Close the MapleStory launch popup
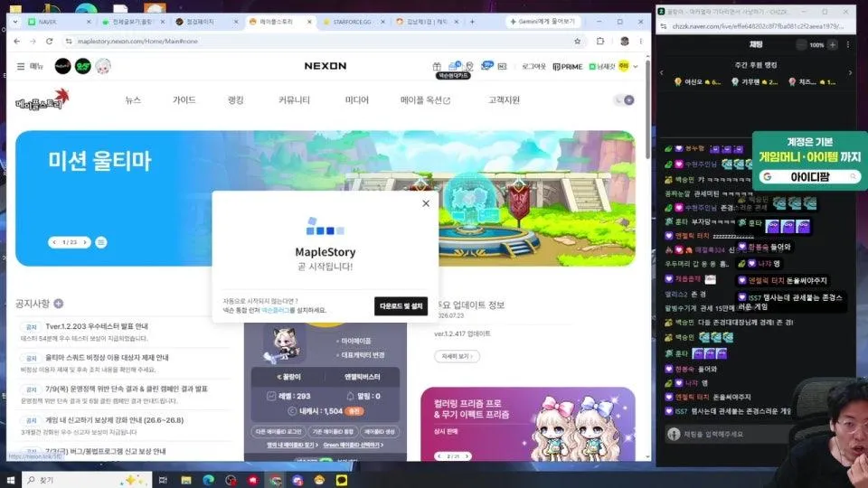This screenshot has width=868, height=488. pyautogui.click(x=426, y=203)
